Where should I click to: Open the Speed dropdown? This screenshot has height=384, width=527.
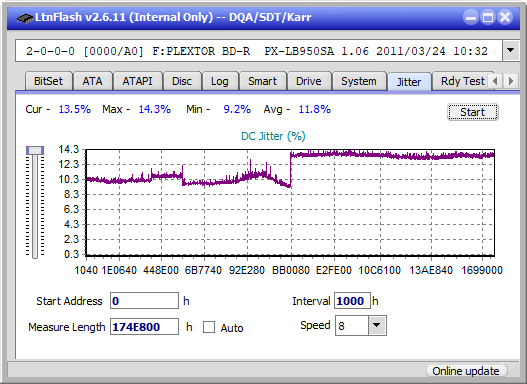(x=377, y=325)
